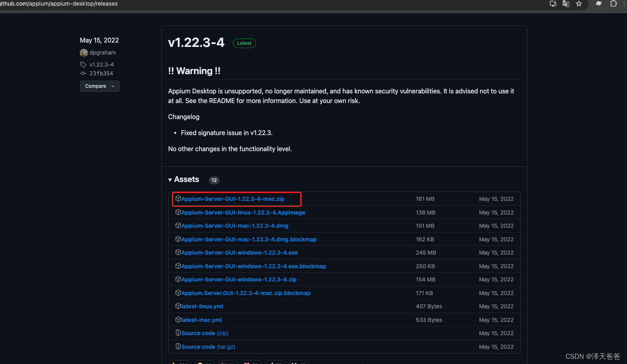This screenshot has height=364, width=627.
Task: Download Appium-Server-GUI-mac-1.22.3-4.dmg
Action: point(235,226)
